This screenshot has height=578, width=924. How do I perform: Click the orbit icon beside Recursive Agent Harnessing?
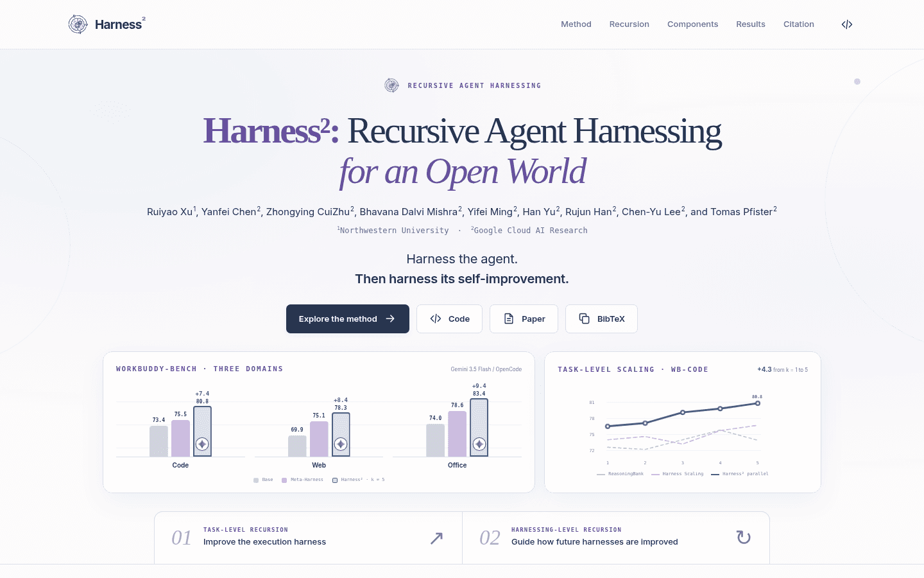[x=391, y=85]
